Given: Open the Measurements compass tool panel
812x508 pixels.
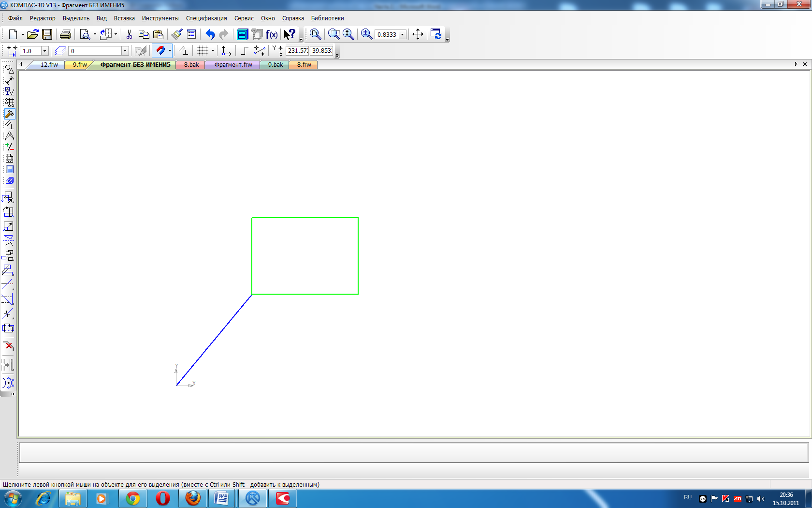Looking at the screenshot, I should click(x=9, y=136).
